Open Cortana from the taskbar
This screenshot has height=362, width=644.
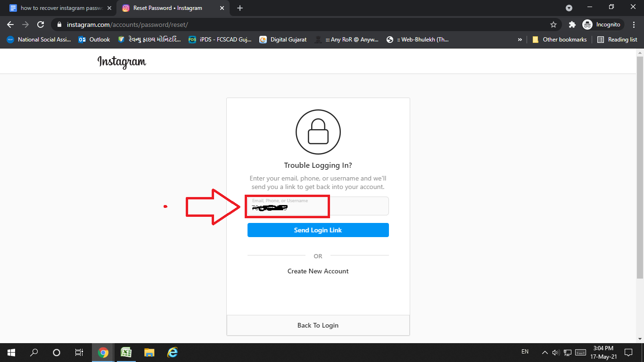coord(57,352)
